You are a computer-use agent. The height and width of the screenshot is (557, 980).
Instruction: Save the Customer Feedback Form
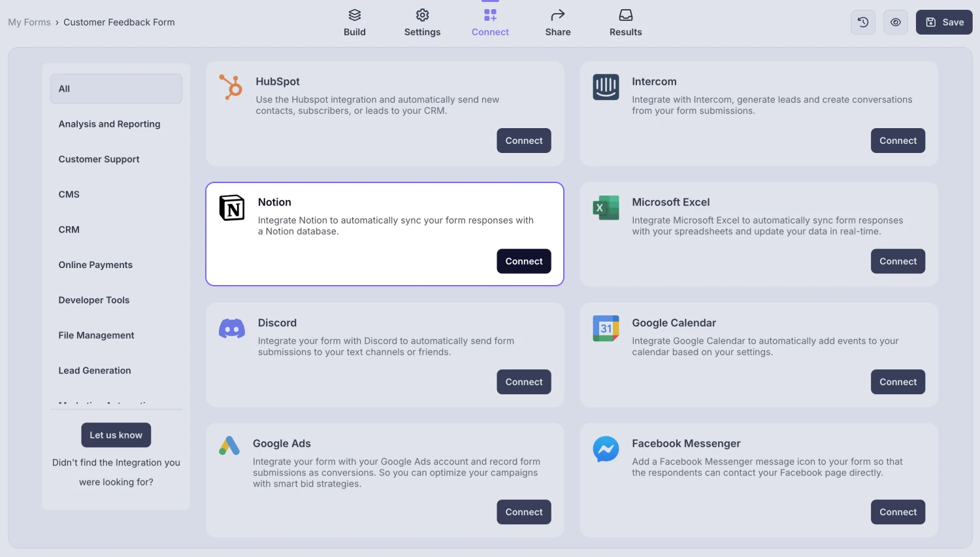(943, 22)
